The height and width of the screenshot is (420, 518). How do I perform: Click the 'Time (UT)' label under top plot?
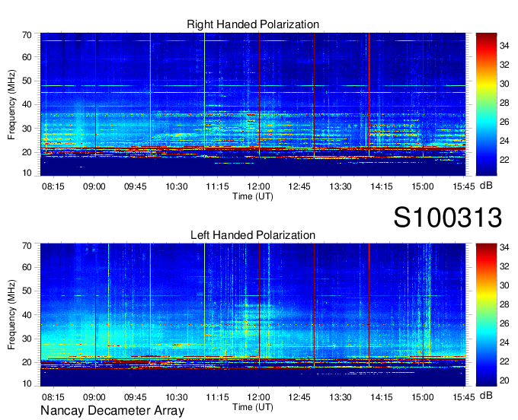pyautogui.click(x=253, y=196)
